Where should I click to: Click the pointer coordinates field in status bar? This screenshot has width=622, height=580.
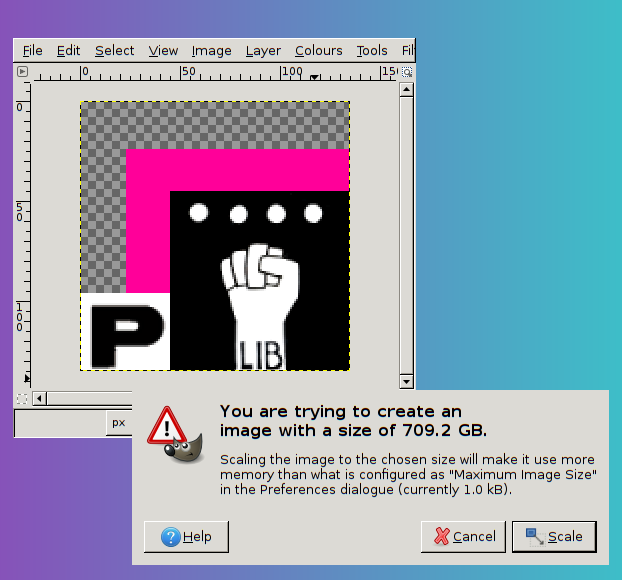point(60,423)
